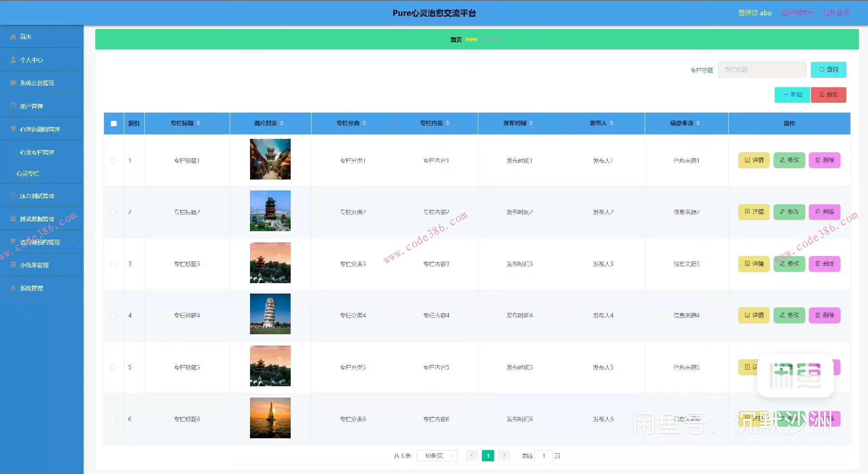Click the 个人中心 user icon

tap(13, 60)
